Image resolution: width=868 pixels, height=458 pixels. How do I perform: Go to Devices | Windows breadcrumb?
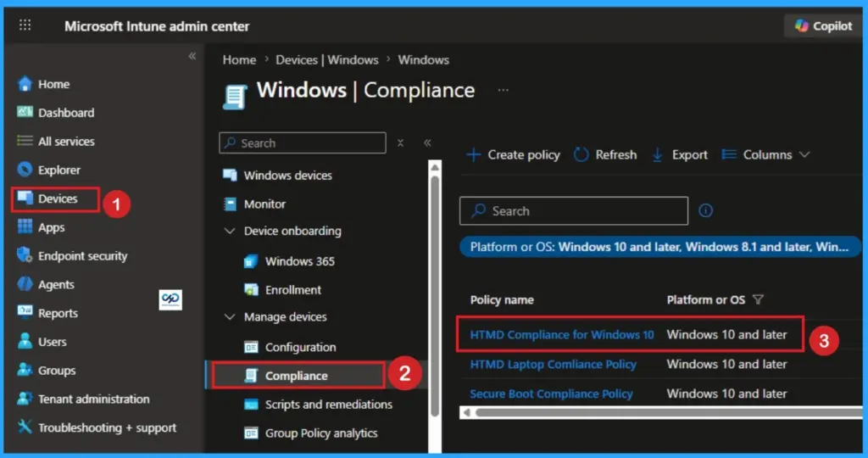click(x=327, y=60)
